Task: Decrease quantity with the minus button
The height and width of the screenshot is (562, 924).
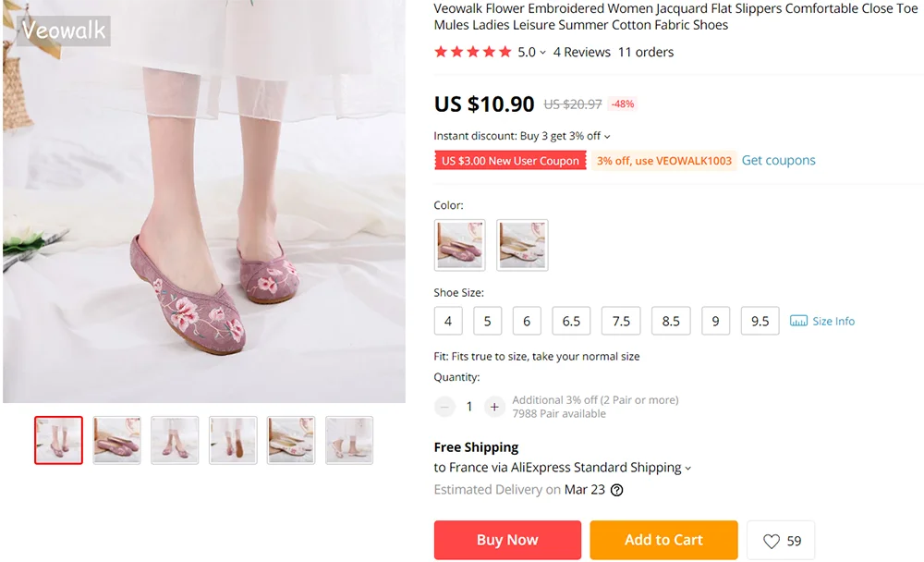Action: click(x=445, y=407)
